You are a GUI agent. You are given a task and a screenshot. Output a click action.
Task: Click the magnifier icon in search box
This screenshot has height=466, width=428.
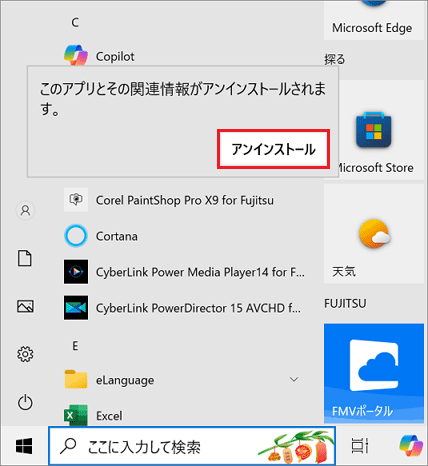pyautogui.click(x=68, y=446)
